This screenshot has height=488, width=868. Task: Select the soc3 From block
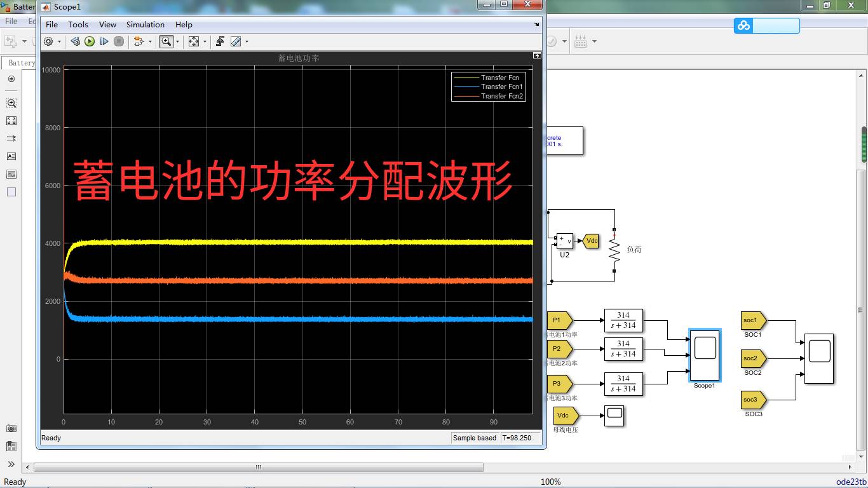(754, 400)
